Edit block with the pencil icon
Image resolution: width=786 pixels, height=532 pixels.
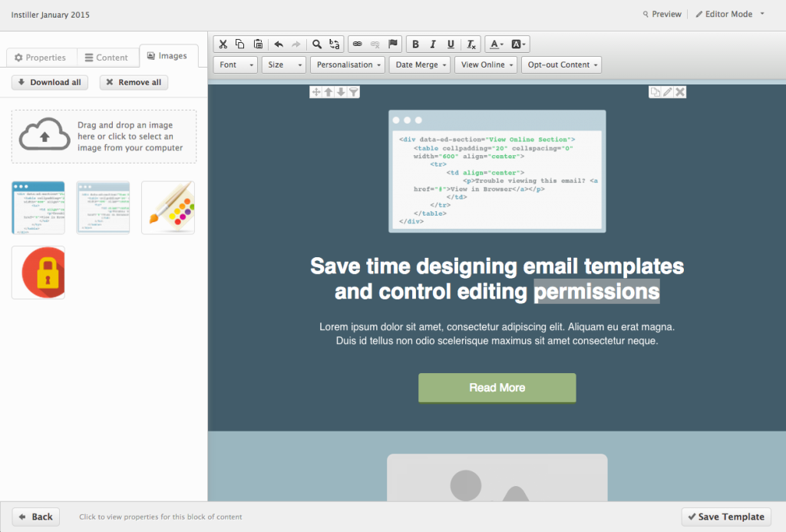(667, 92)
